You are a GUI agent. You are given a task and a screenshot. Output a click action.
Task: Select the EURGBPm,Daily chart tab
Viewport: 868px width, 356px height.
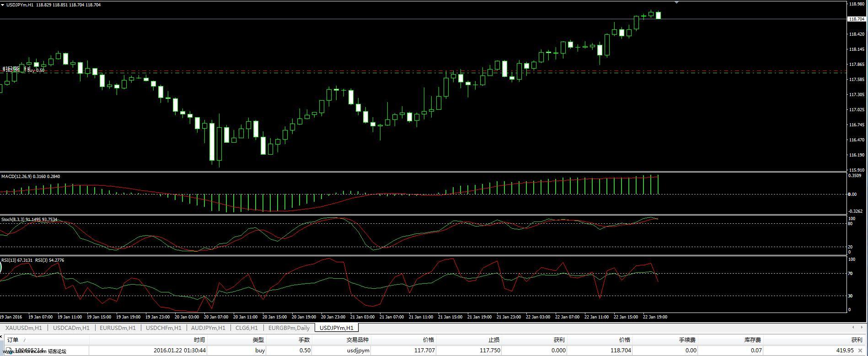click(x=289, y=328)
